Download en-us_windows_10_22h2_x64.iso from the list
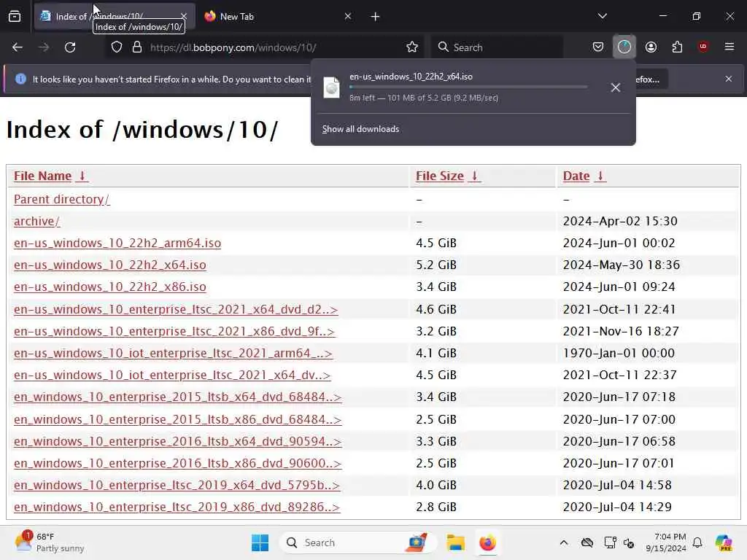This screenshot has width=747, height=560. [110, 265]
